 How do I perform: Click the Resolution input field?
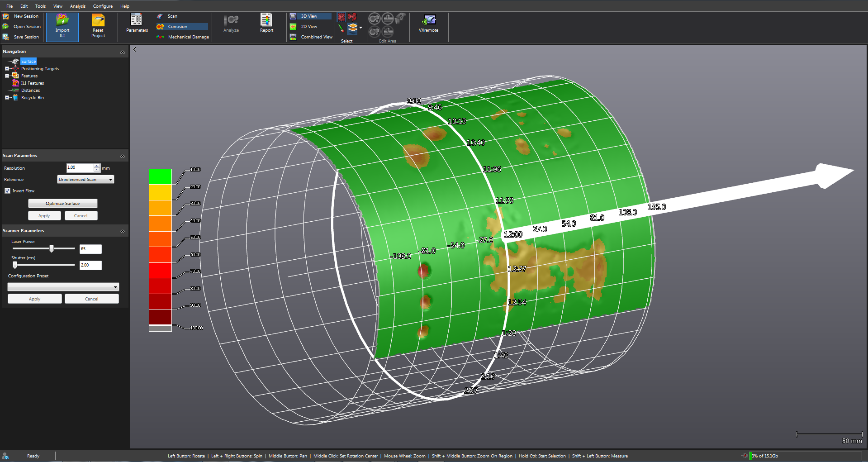(x=80, y=168)
